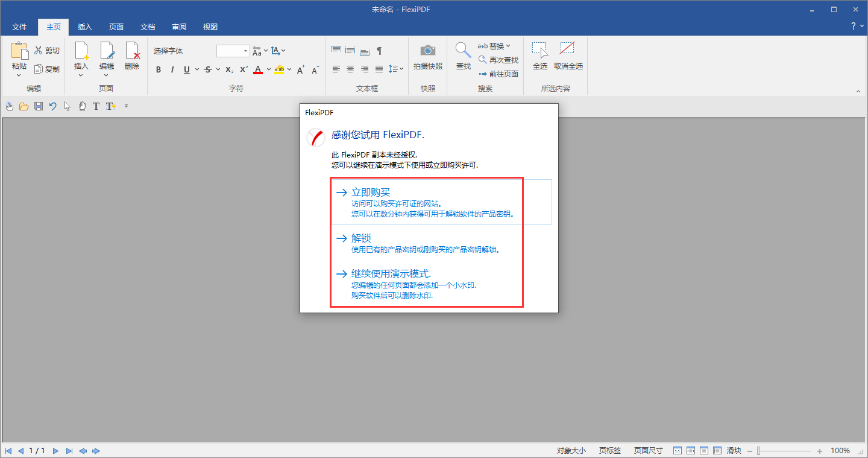Click the Paste (粘贴) clipboard icon
868x458 pixels.
click(19, 51)
